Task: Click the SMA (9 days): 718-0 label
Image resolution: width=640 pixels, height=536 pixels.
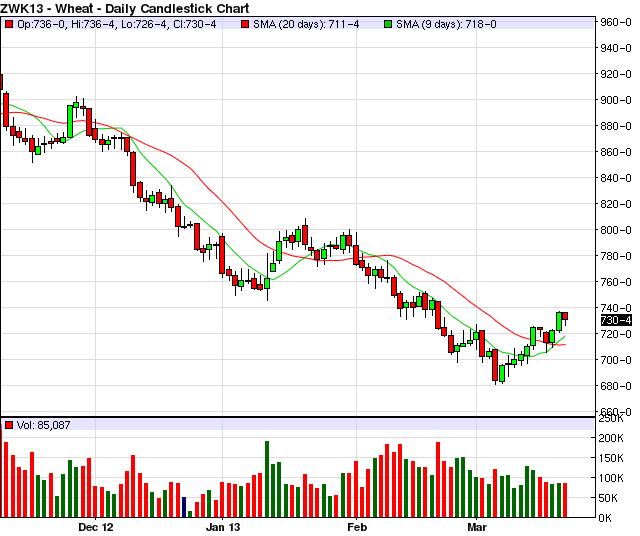Action: 447,24
